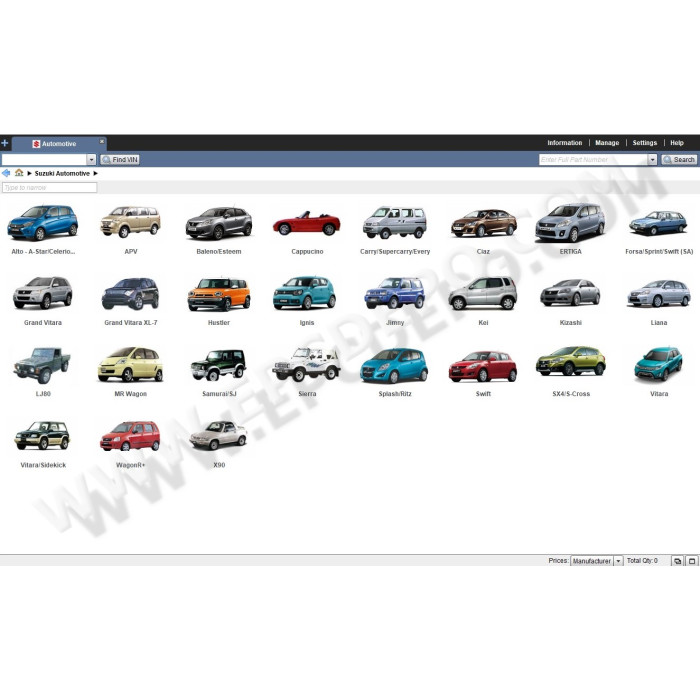Open the ERTIGA model
700x700 pixels.
tap(571, 229)
